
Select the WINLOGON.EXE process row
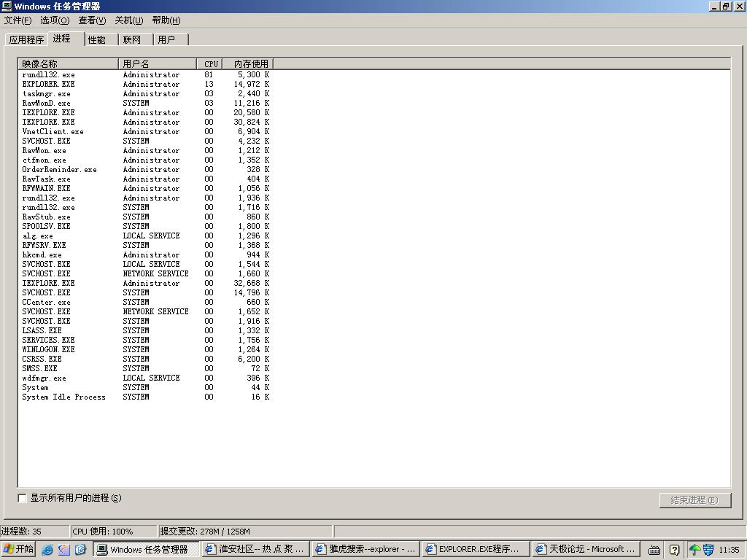[x=146, y=349]
